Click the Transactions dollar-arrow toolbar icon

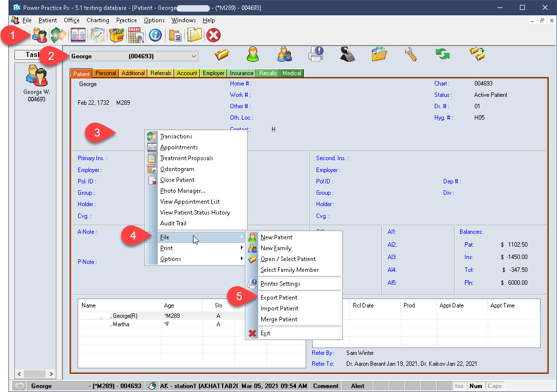[58, 35]
